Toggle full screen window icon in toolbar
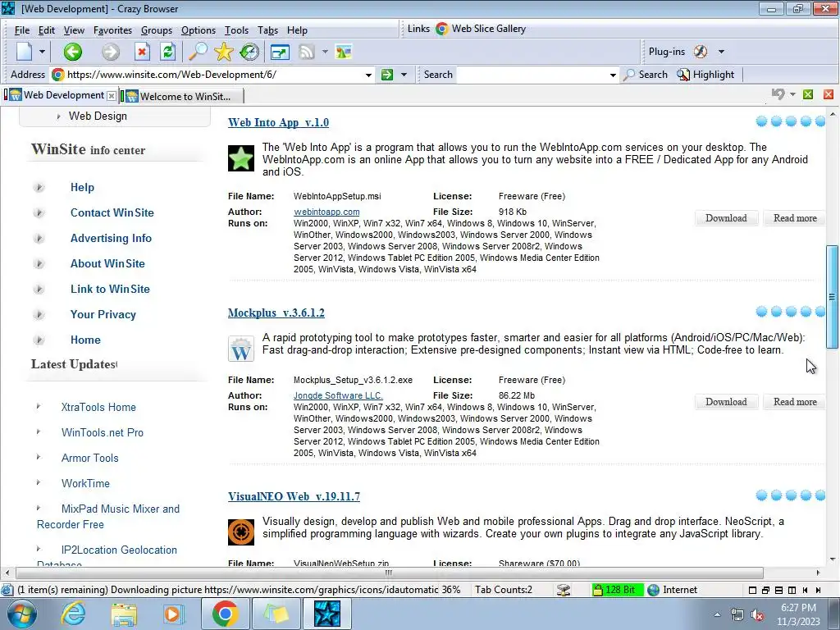Image resolution: width=840 pixels, height=630 pixels. (x=280, y=52)
